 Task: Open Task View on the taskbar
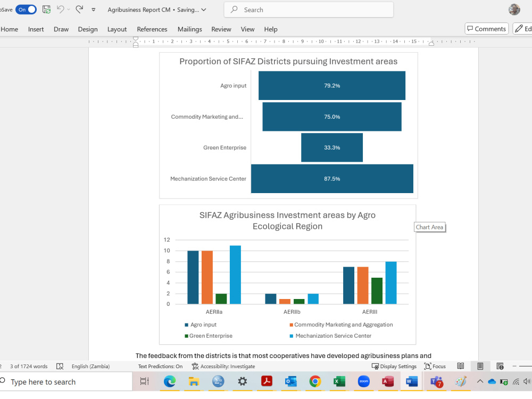click(145, 381)
